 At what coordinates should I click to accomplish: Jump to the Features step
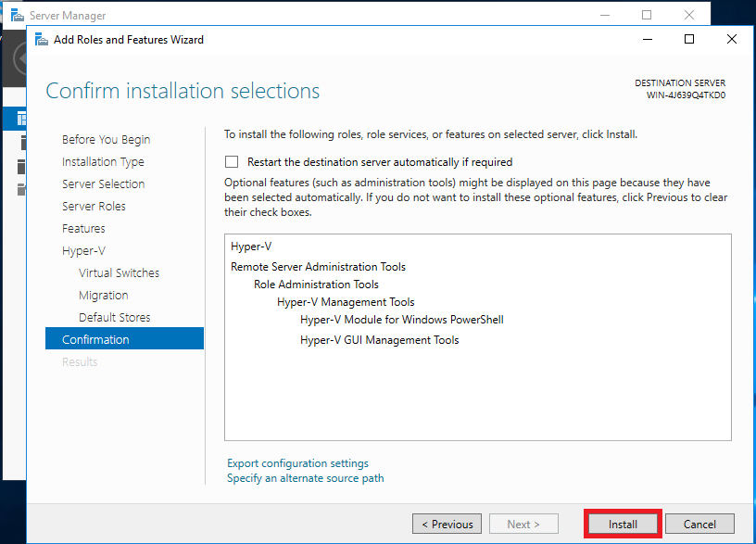coord(83,229)
